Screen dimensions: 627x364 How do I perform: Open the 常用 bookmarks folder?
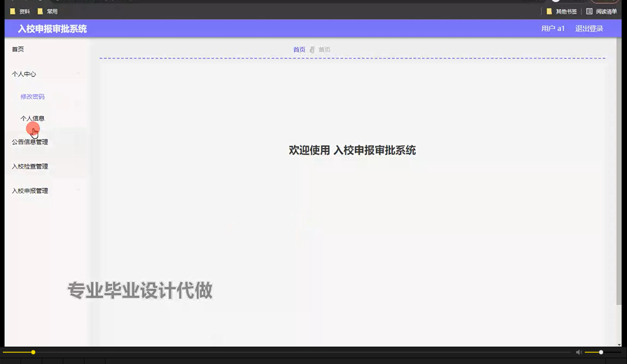[47, 11]
